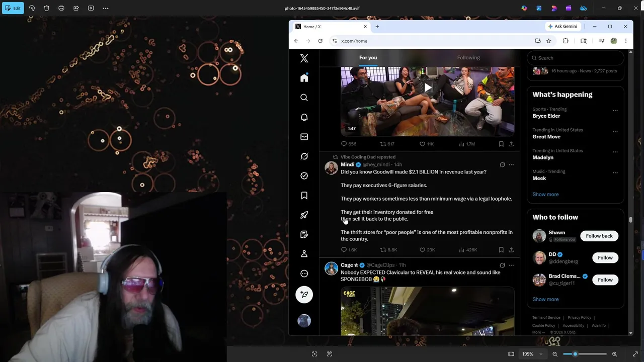
Task: Close the Home / X browser tab
Action: click(x=365, y=27)
